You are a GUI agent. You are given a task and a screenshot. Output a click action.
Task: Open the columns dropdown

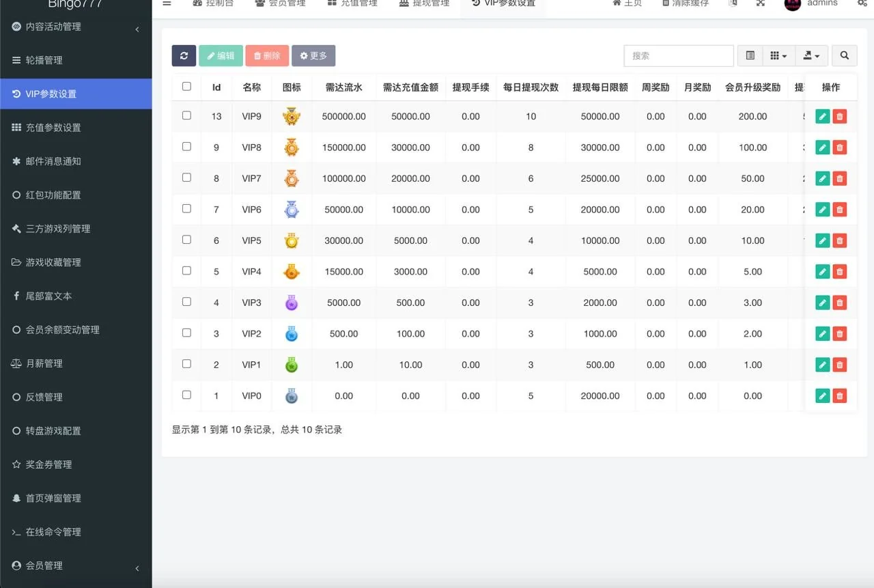pyautogui.click(x=778, y=56)
